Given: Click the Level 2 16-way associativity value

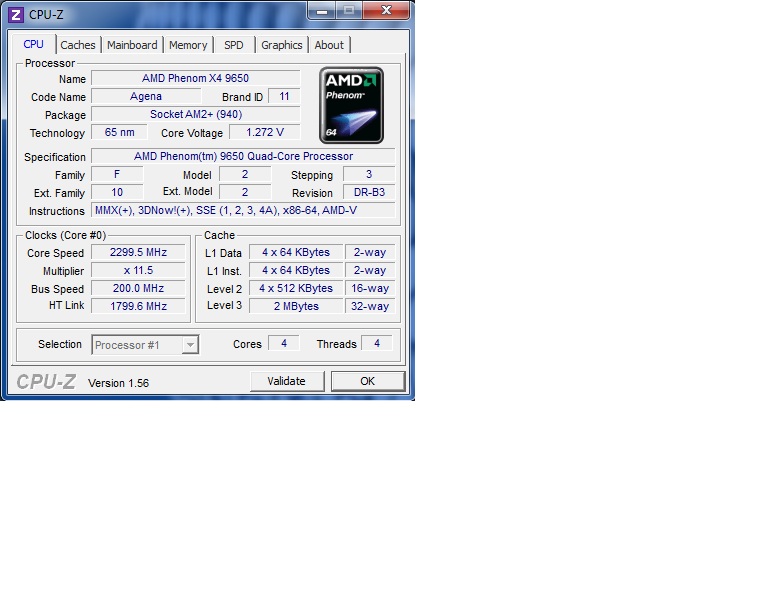Looking at the screenshot, I should click(x=370, y=288).
